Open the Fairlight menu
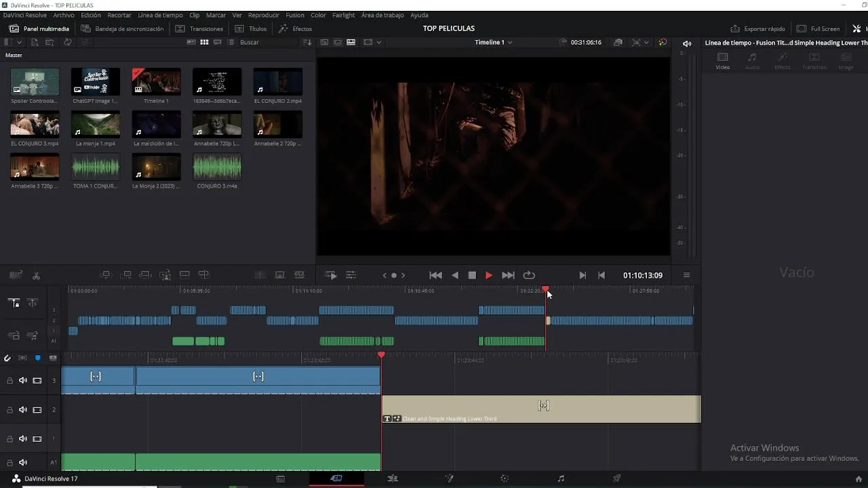Viewport: 868px width, 488px height. tap(344, 15)
